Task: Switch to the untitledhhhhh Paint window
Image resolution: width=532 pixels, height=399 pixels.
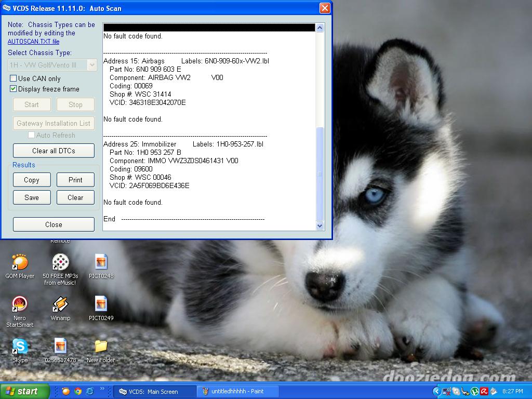Action: point(237,391)
